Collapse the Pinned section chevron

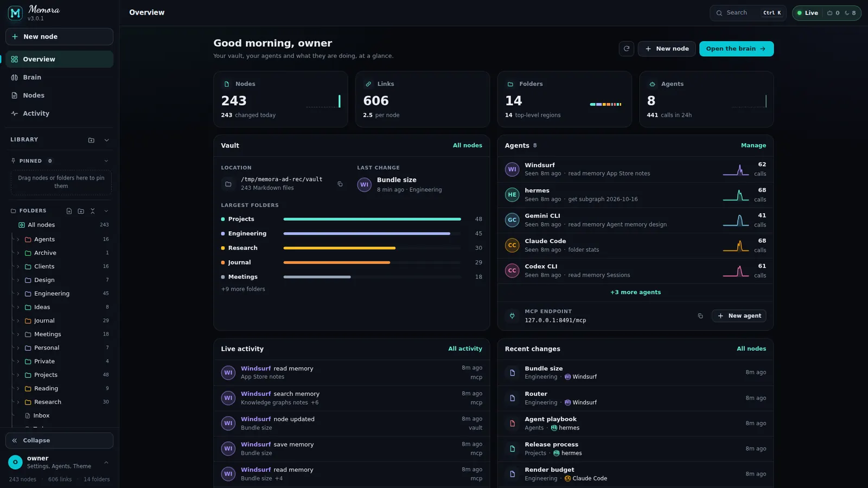coord(106,161)
